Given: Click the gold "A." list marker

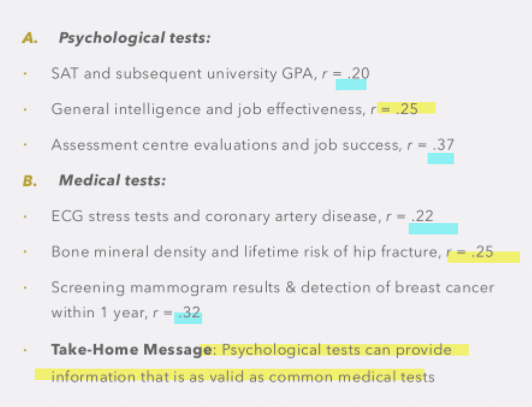Looking at the screenshot, I should [x=29, y=38].
